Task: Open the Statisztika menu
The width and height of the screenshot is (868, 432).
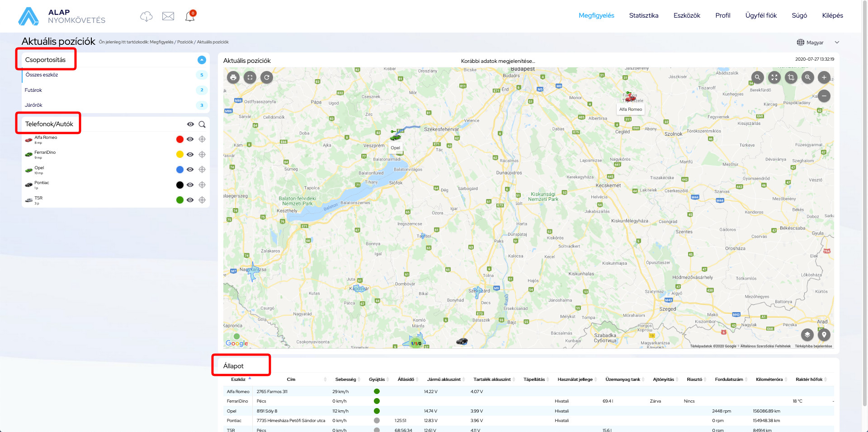Action: [x=643, y=15]
